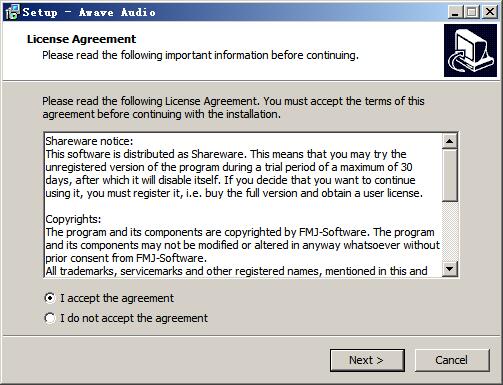Click the bold "License Agreement" page heading
The height and width of the screenshot is (385, 503).
(81, 39)
